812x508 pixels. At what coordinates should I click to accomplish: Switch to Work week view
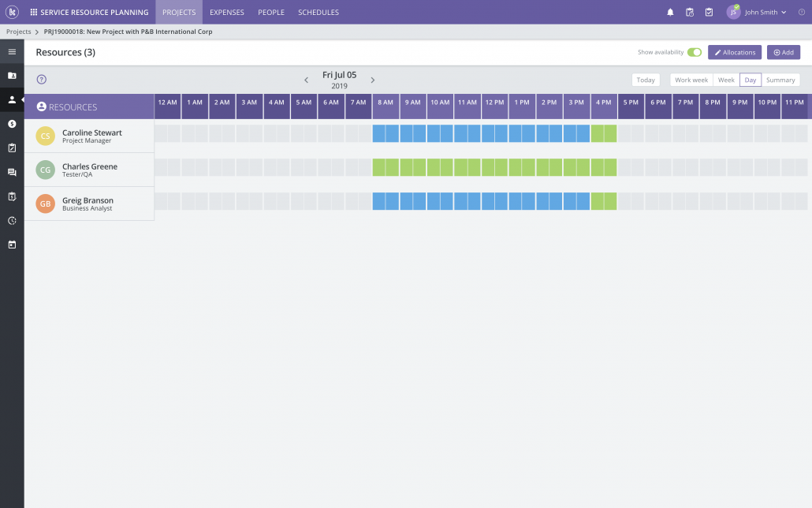691,80
